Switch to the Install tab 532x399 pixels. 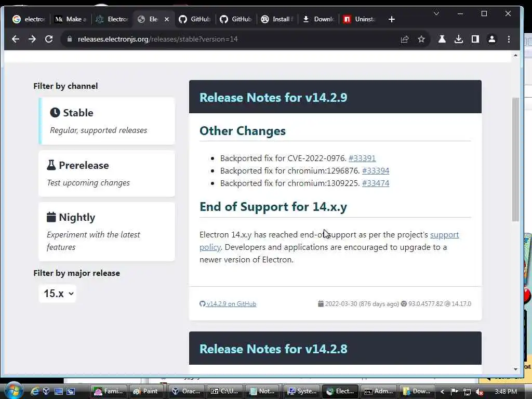277,19
